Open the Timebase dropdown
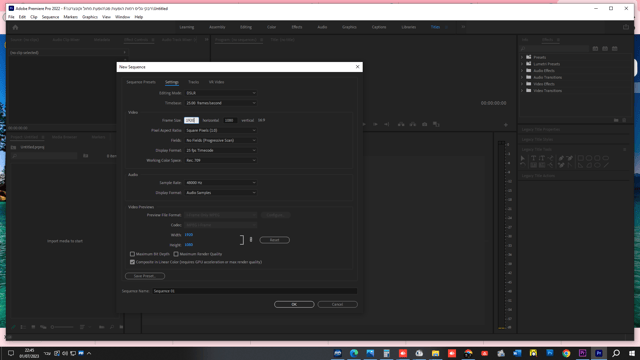640x360 pixels. pyautogui.click(x=221, y=103)
